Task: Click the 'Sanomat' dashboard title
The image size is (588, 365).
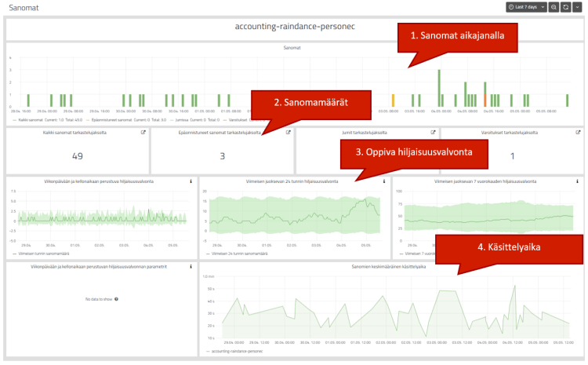Action: 24,8
